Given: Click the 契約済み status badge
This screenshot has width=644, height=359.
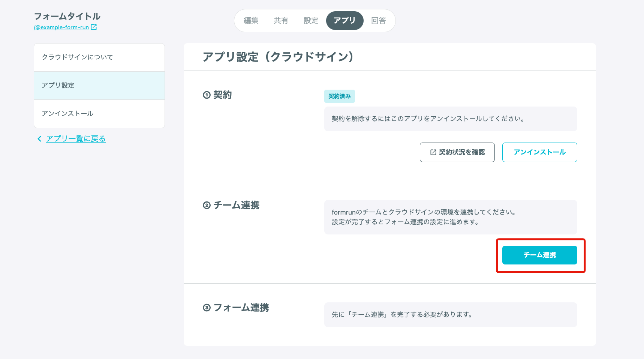Looking at the screenshot, I should (340, 96).
